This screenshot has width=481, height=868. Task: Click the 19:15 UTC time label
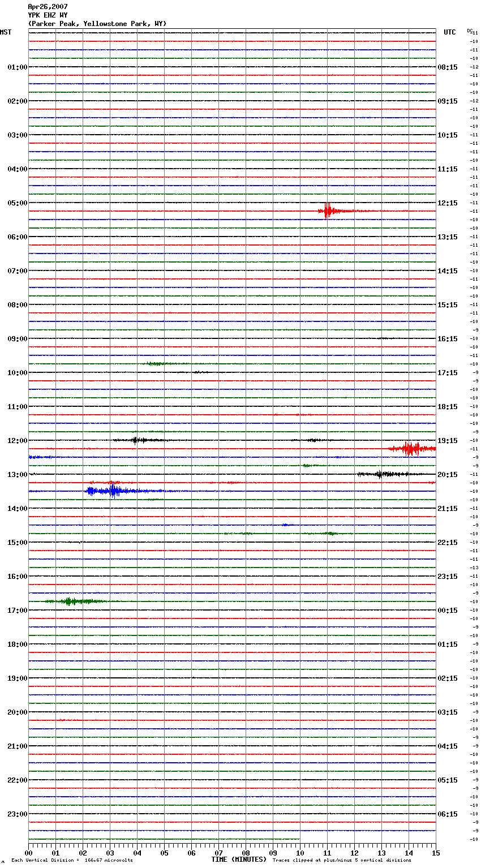448,441
